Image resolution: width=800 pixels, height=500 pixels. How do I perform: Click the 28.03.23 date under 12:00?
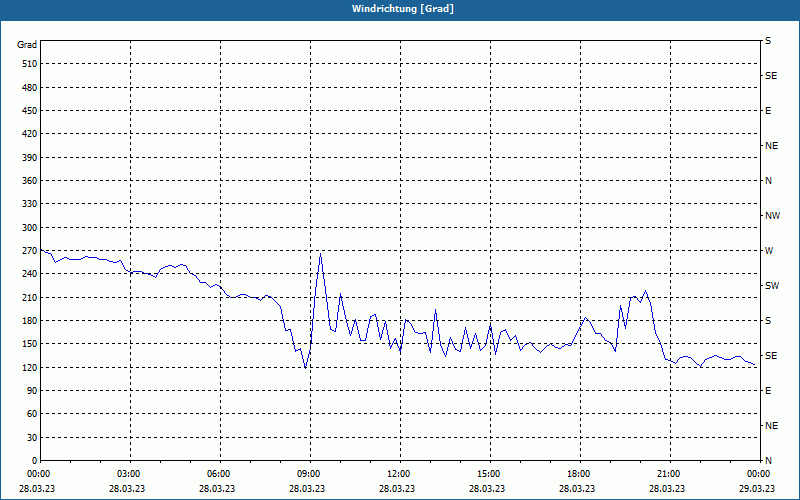point(397,488)
